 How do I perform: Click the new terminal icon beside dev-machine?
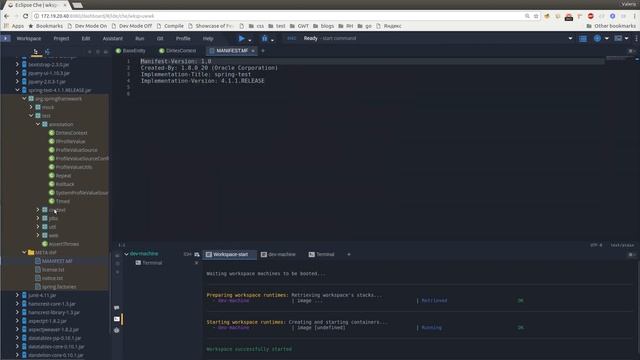197,254
